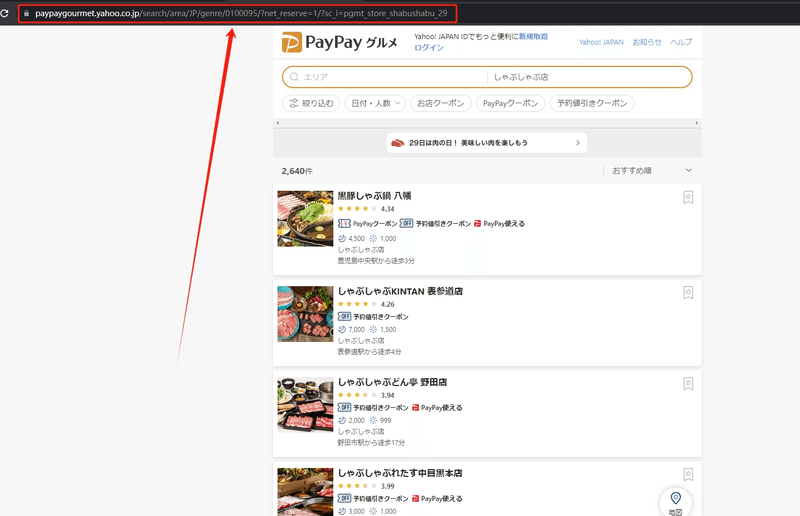The height and width of the screenshot is (516, 800).
Task: Click the filter bar's right scroll arrow
Action: coord(696,123)
